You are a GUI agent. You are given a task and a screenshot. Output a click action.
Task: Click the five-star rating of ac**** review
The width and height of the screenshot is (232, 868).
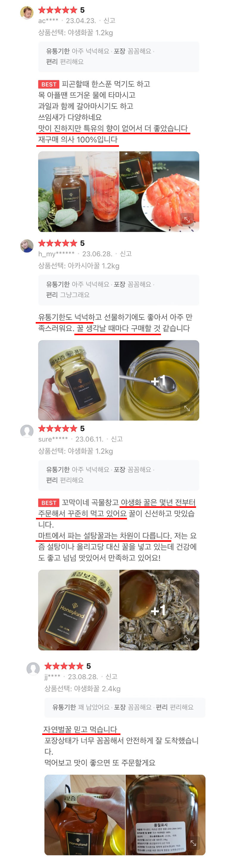[58, 10]
